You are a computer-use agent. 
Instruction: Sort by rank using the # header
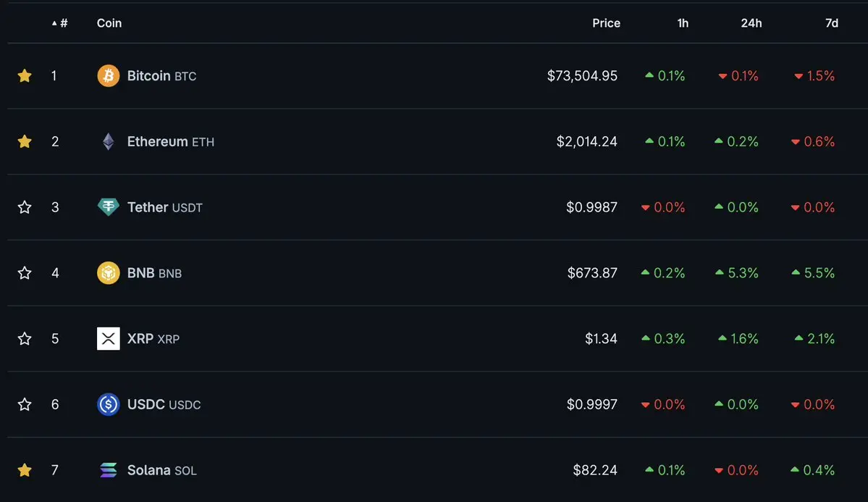click(x=60, y=22)
